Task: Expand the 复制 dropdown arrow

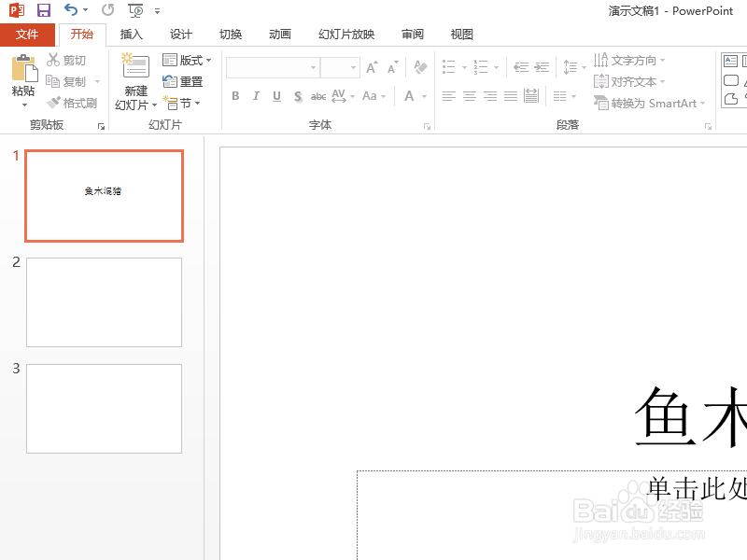Action: coord(98,82)
